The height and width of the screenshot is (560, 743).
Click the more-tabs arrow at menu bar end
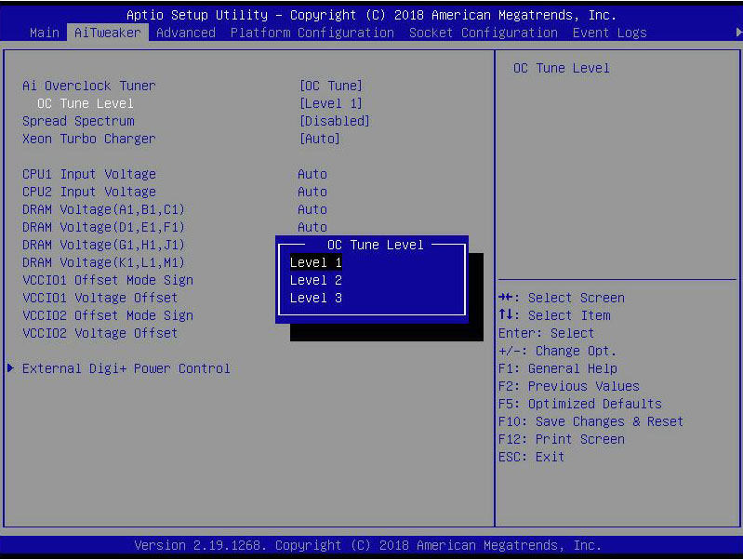(737, 33)
